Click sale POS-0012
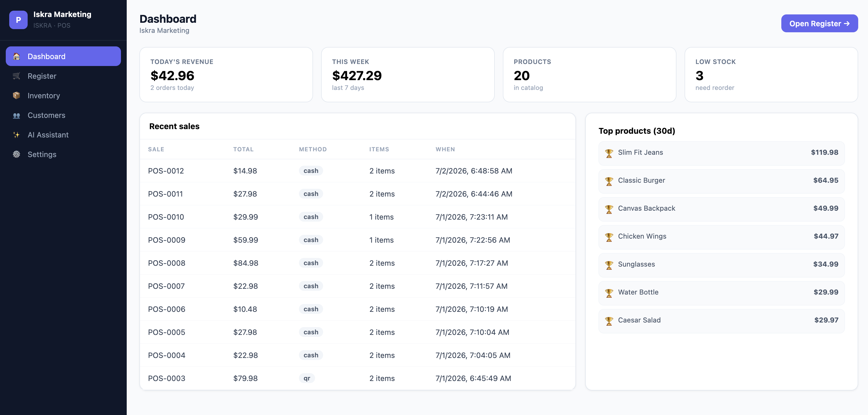The image size is (868, 415). (x=166, y=171)
